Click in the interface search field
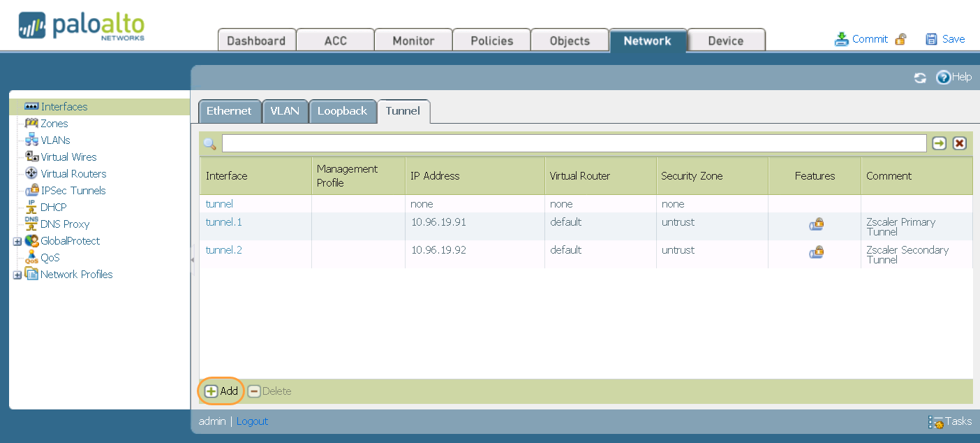The image size is (980, 443). tap(574, 143)
